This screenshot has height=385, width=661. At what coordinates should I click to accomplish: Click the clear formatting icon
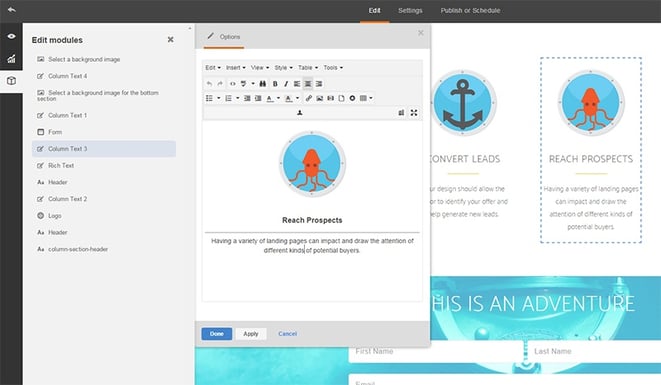tap(243, 84)
